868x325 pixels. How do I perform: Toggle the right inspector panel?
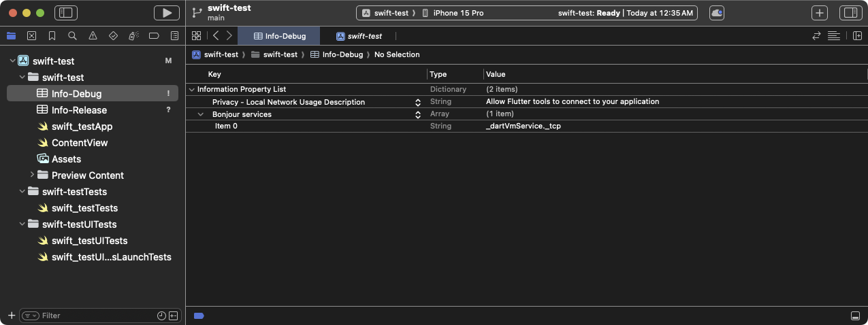pos(850,13)
